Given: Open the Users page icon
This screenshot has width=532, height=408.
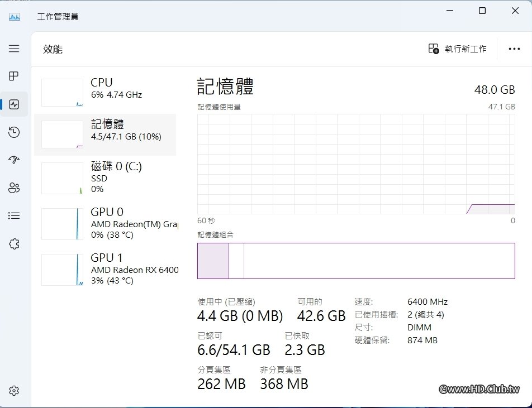Looking at the screenshot, I should point(14,188).
